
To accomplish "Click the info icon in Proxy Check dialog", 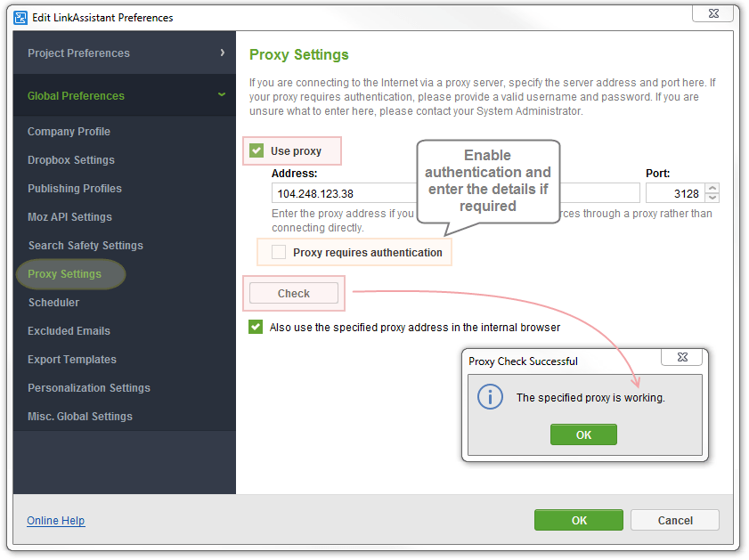I will pos(490,397).
